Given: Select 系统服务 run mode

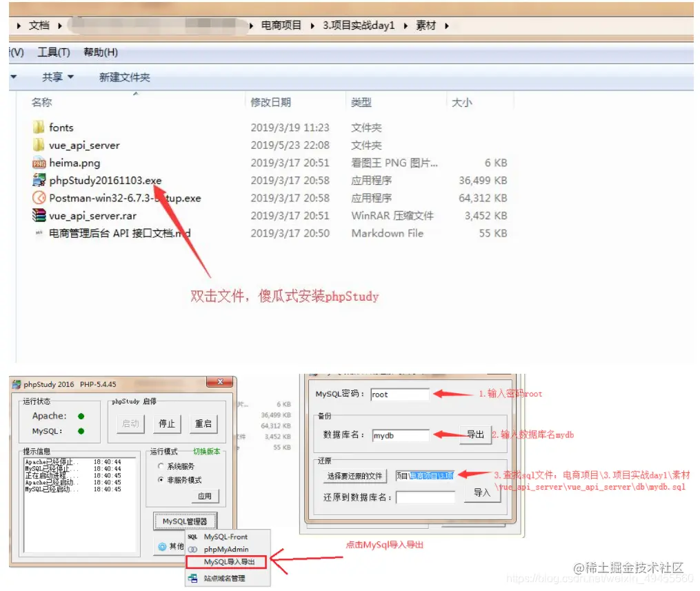Looking at the screenshot, I should point(161,466).
